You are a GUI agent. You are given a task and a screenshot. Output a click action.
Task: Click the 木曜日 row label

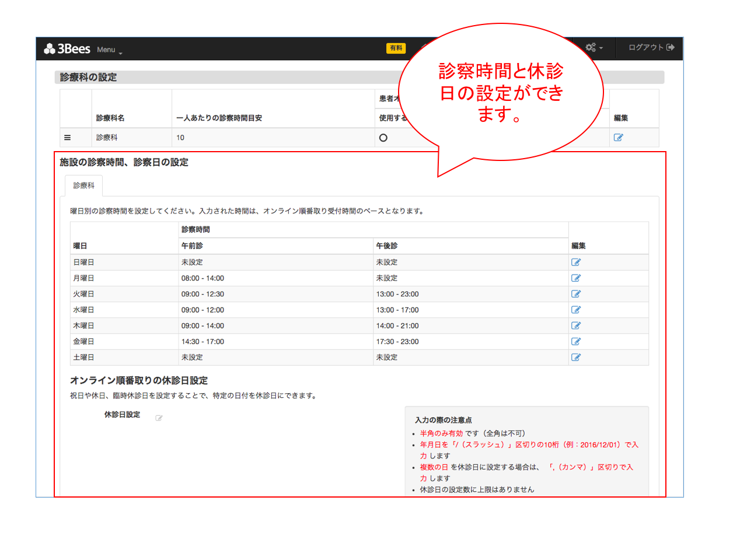point(83,325)
